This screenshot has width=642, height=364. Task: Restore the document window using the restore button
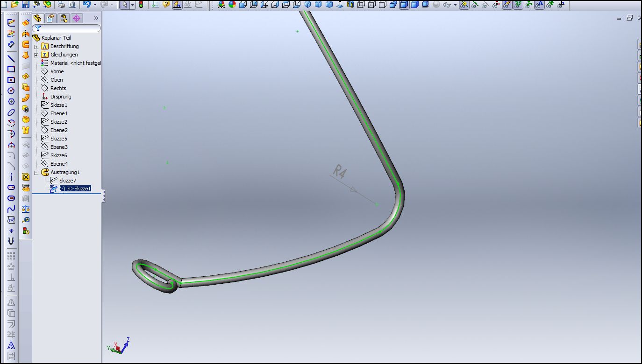click(629, 18)
